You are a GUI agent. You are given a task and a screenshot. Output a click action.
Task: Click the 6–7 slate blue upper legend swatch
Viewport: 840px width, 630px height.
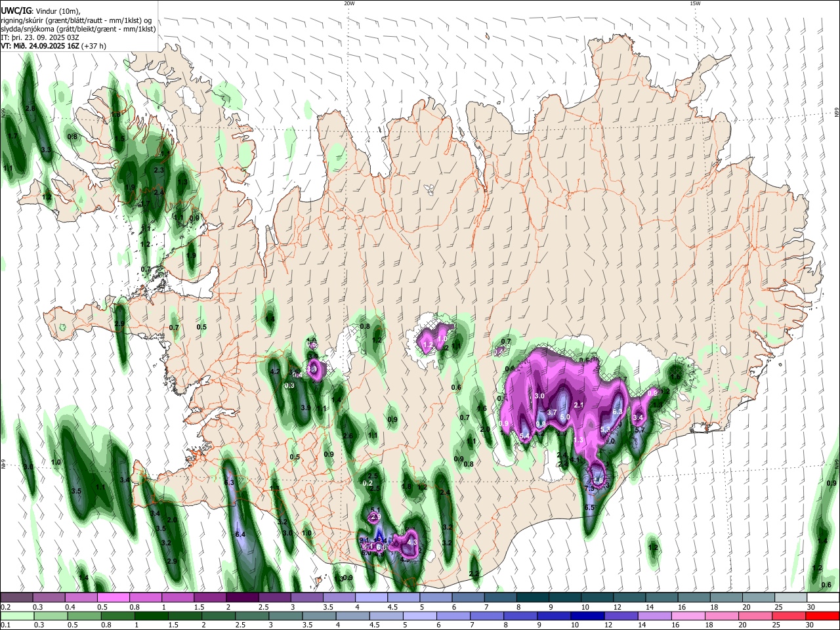(469, 598)
